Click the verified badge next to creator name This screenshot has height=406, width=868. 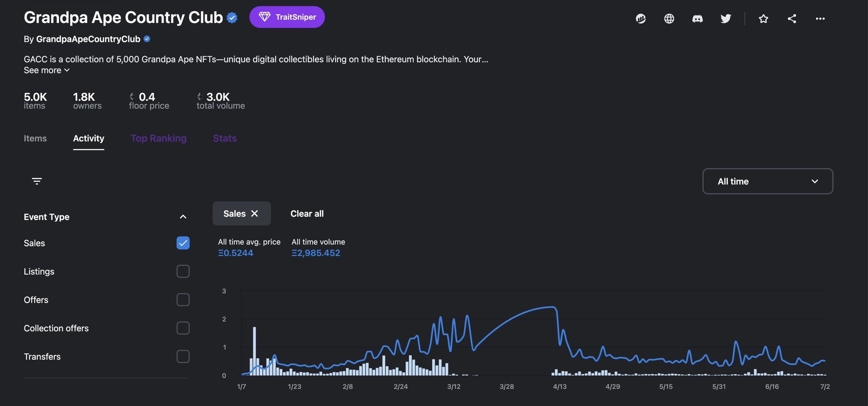point(147,39)
